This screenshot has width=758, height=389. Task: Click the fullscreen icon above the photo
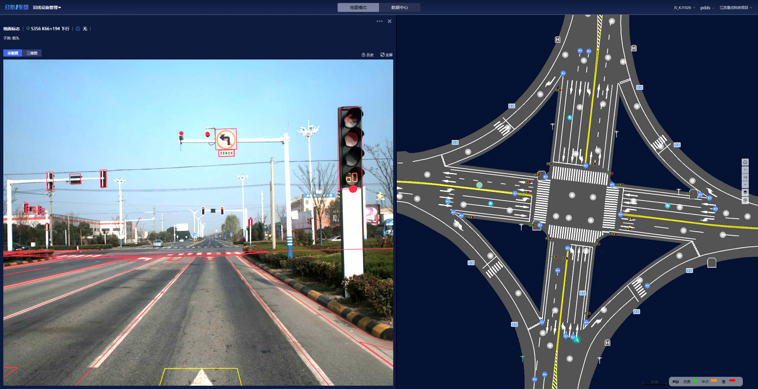pos(387,55)
